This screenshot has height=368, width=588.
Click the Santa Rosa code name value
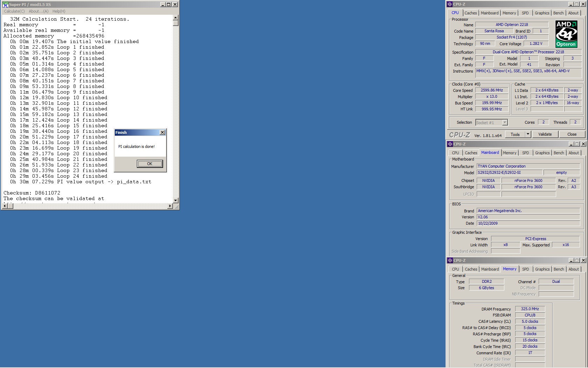pos(494,31)
